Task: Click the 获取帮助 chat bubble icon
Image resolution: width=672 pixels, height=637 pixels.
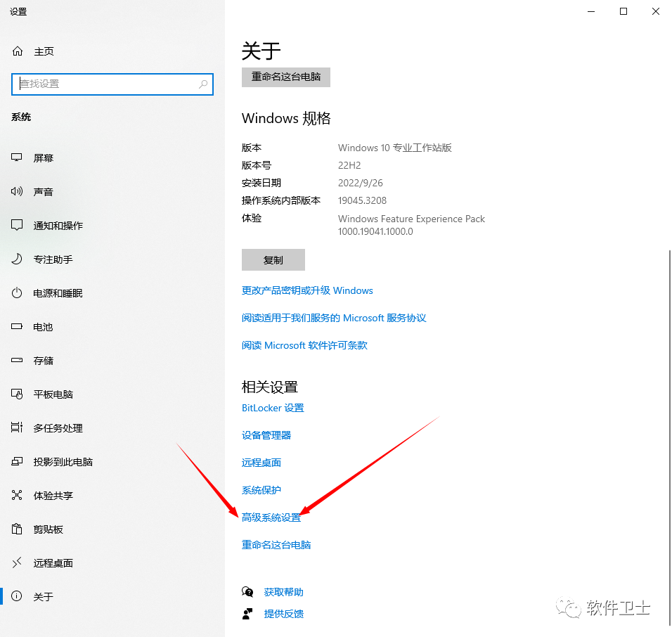Action: 247,592
